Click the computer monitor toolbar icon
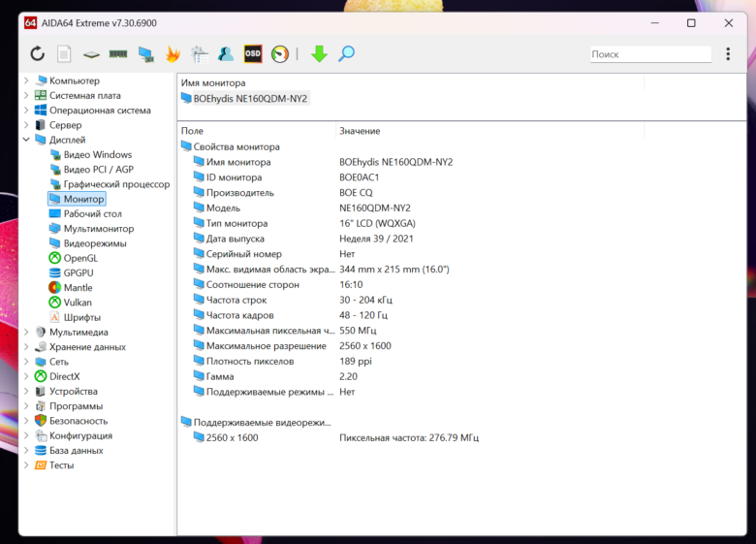Viewport: 756px width, 544px height. point(145,54)
